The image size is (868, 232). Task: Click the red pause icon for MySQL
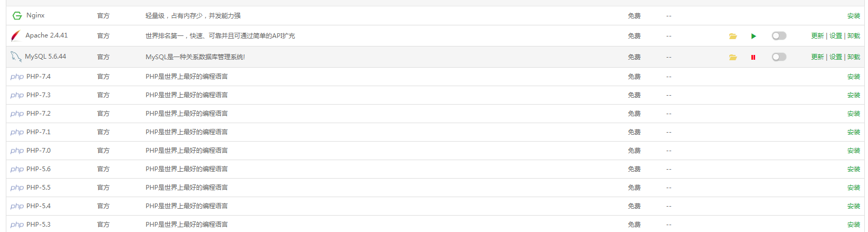point(753,57)
